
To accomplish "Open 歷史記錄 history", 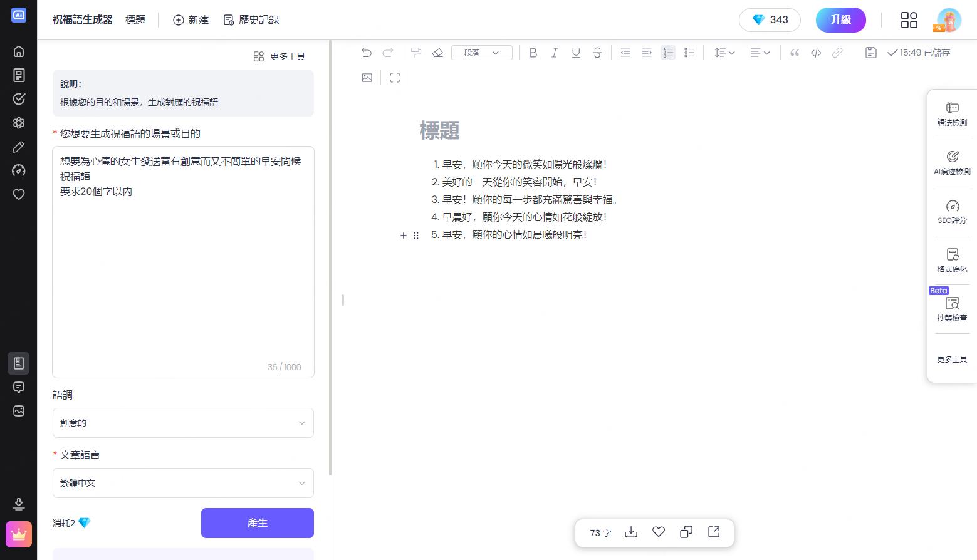I will pos(251,20).
